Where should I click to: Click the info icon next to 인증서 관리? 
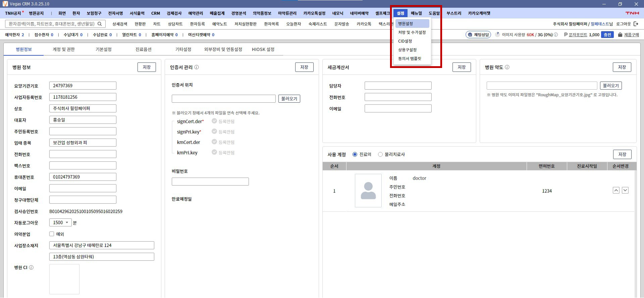point(196,67)
